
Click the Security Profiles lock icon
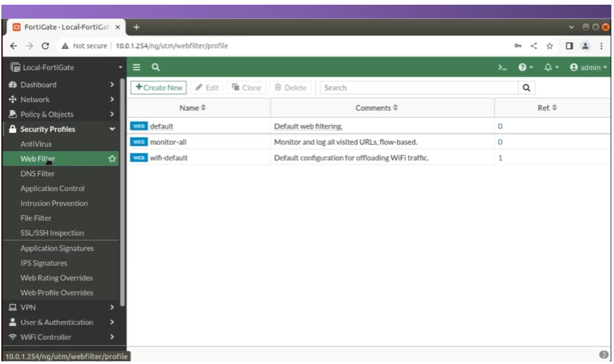click(13, 129)
